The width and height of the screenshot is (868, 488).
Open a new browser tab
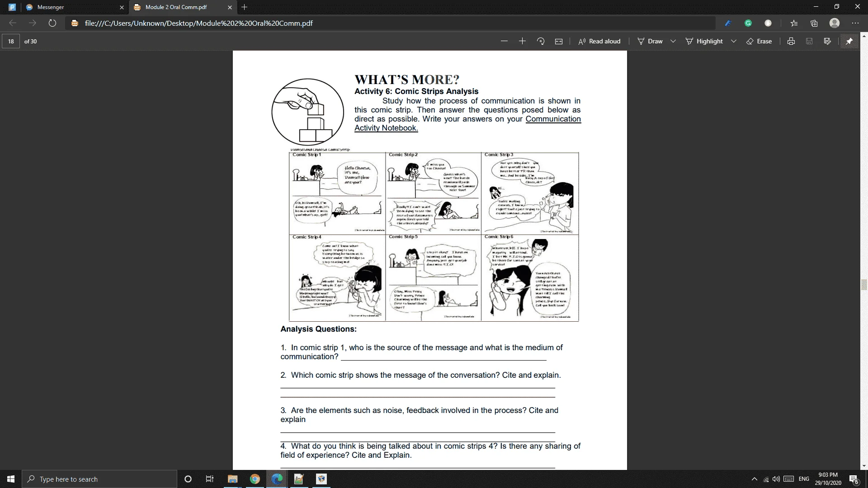[245, 7]
